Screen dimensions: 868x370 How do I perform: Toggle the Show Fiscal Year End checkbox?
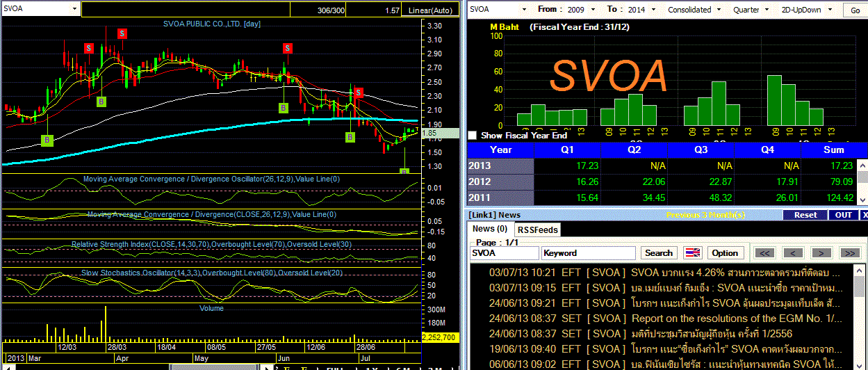pyautogui.click(x=473, y=136)
